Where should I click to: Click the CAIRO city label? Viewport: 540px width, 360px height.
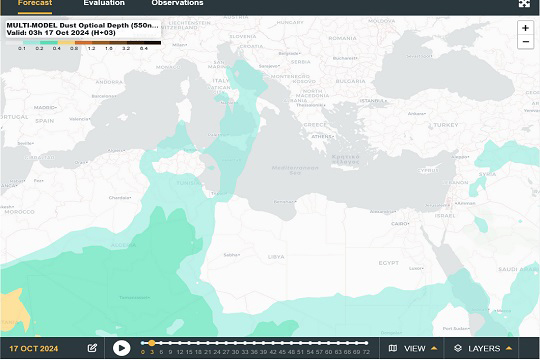click(x=400, y=224)
